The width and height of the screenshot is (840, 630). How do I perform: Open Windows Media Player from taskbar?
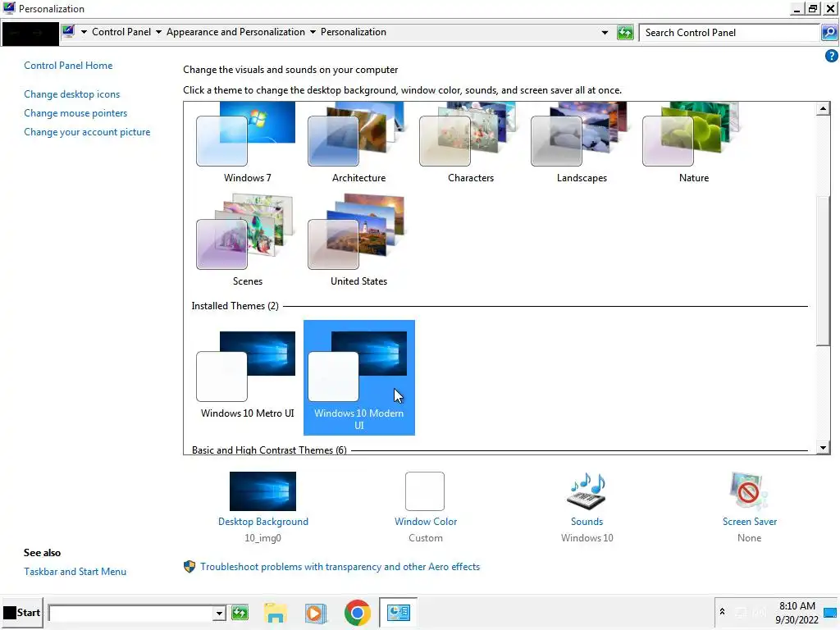[316, 613]
